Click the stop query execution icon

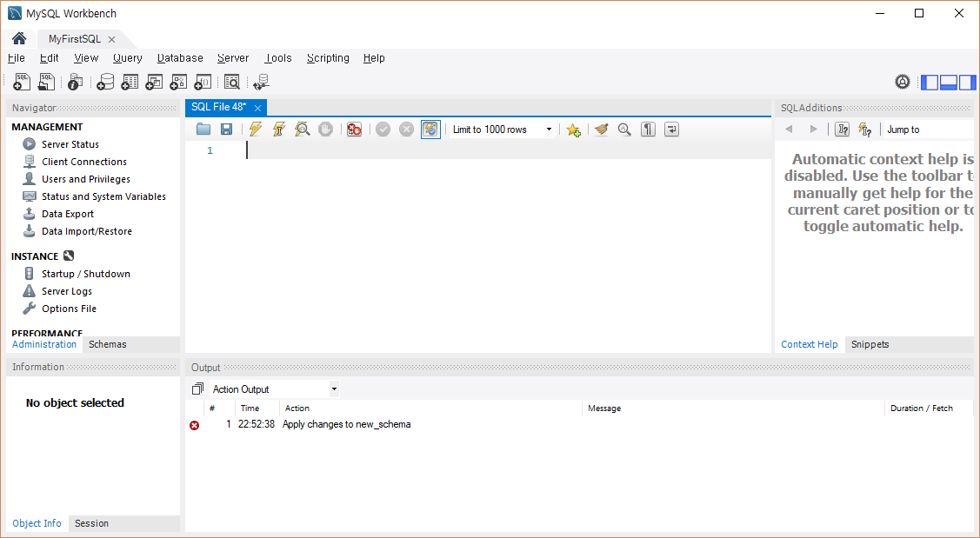point(325,130)
